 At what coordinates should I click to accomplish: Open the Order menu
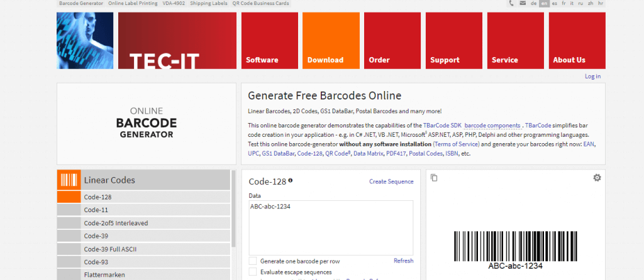pos(392,41)
